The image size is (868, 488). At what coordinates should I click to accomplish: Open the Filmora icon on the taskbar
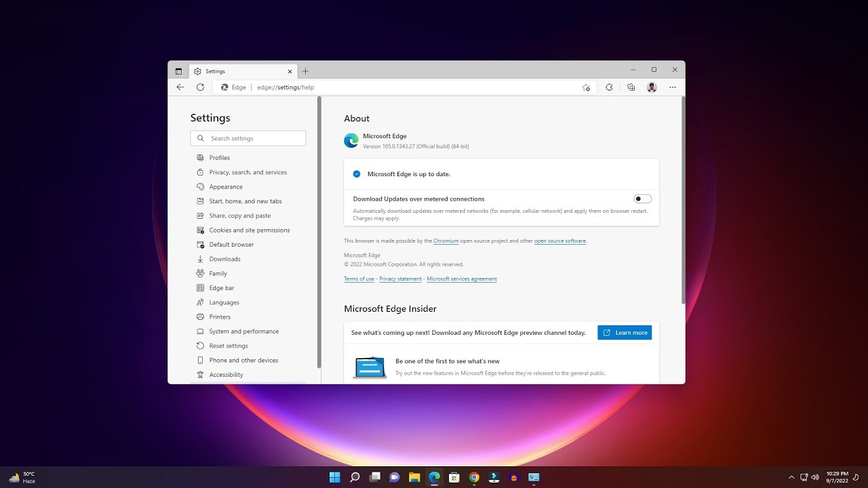pos(494,477)
